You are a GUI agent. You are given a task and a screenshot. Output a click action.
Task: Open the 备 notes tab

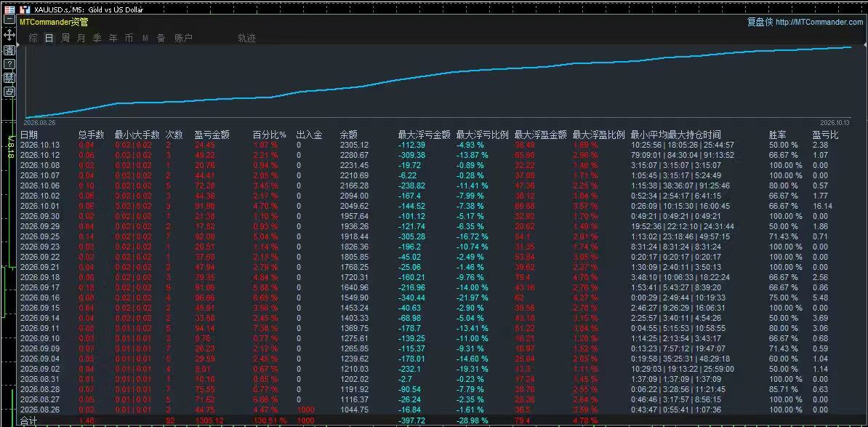tap(161, 39)
